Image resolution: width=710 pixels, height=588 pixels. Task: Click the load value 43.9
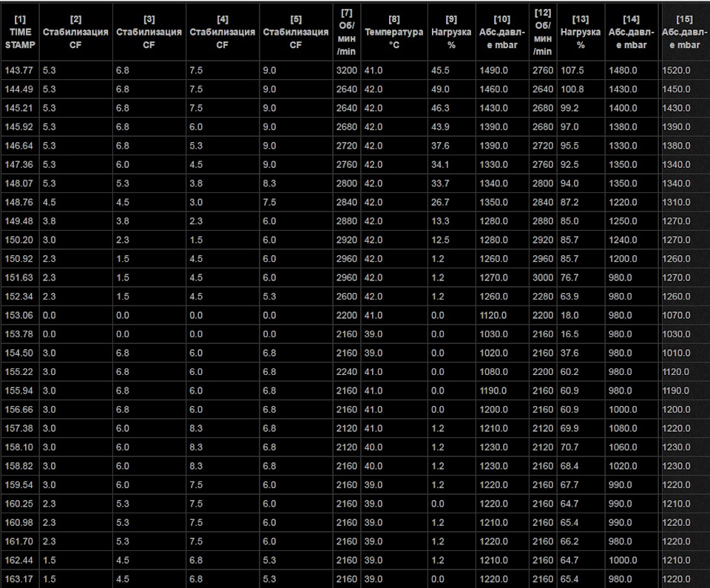click(x=440, y=126)
